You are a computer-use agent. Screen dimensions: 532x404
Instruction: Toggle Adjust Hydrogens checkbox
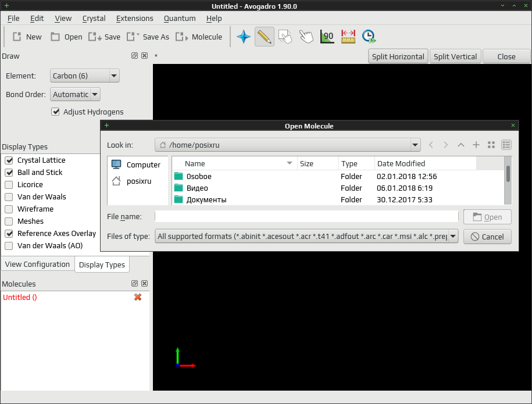(55, 112)
